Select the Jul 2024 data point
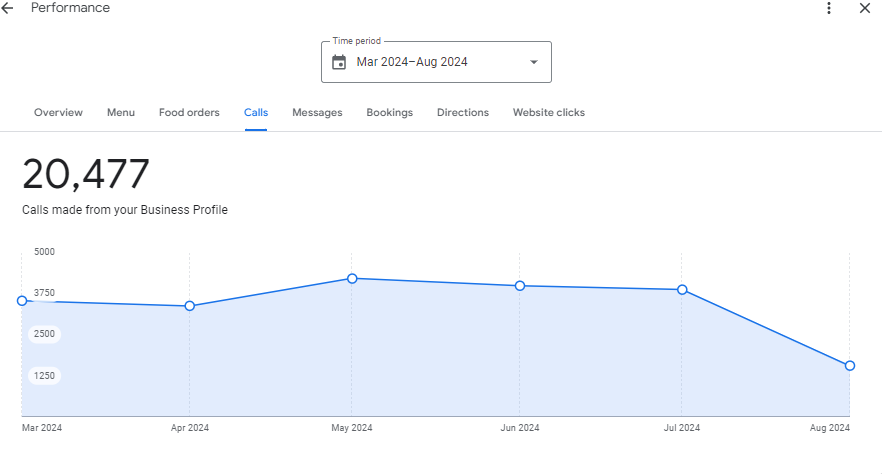The width and height of the screenshot is (882, 474). (x=682, y=290)
